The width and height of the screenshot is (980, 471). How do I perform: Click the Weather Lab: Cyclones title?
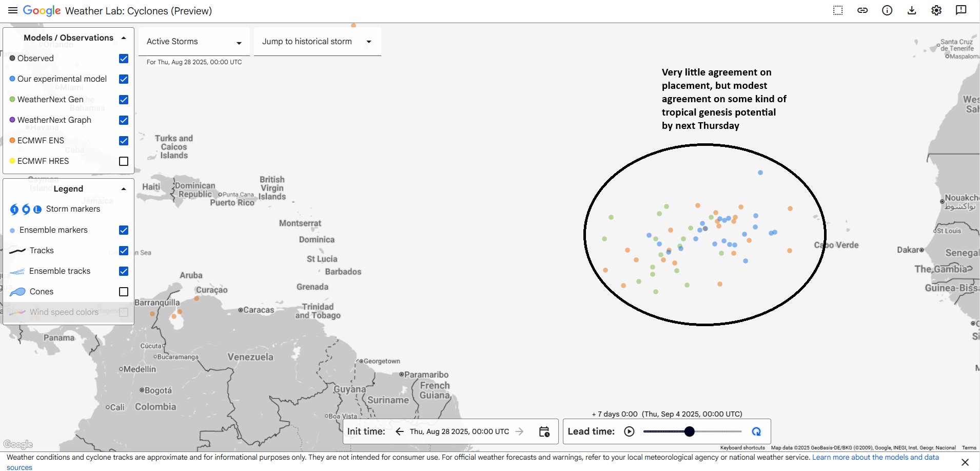pyautogui.click(x=139, y=11)
